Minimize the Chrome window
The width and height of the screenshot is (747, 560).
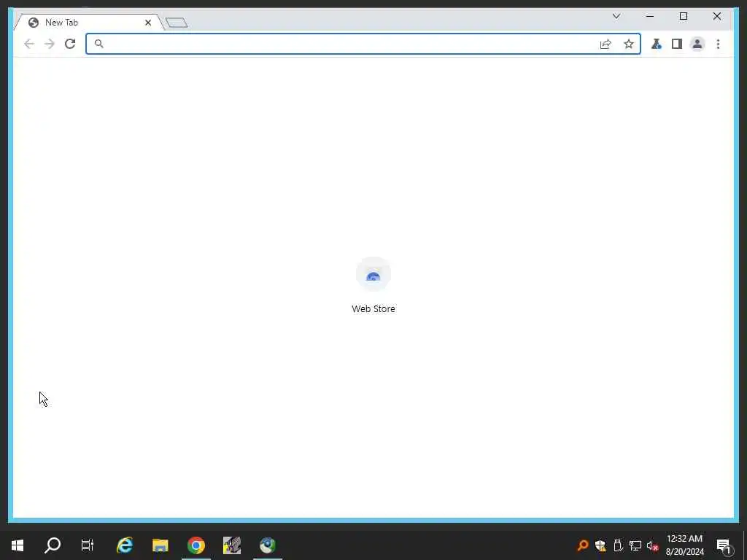650,16
